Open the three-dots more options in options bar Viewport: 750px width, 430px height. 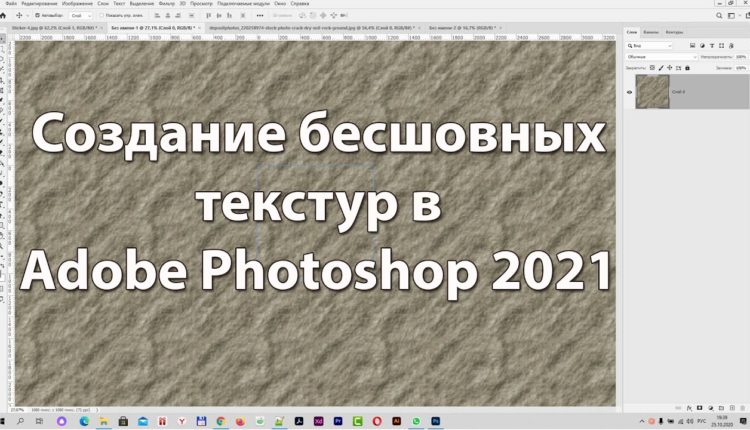point(260,16)
